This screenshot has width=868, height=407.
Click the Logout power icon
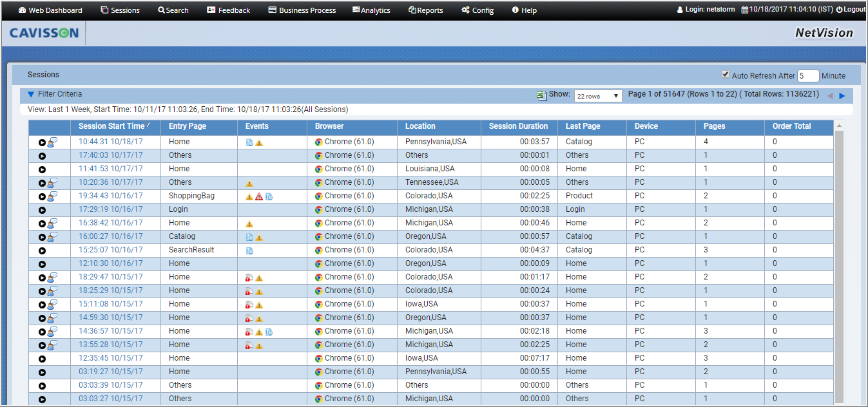[839, 10]
